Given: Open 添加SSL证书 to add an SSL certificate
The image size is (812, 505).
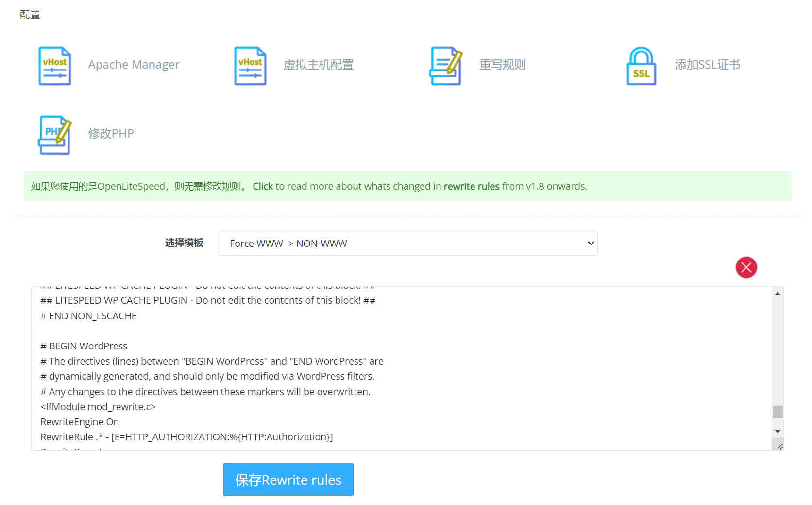Looking at the screenshot, I should 707,65.
